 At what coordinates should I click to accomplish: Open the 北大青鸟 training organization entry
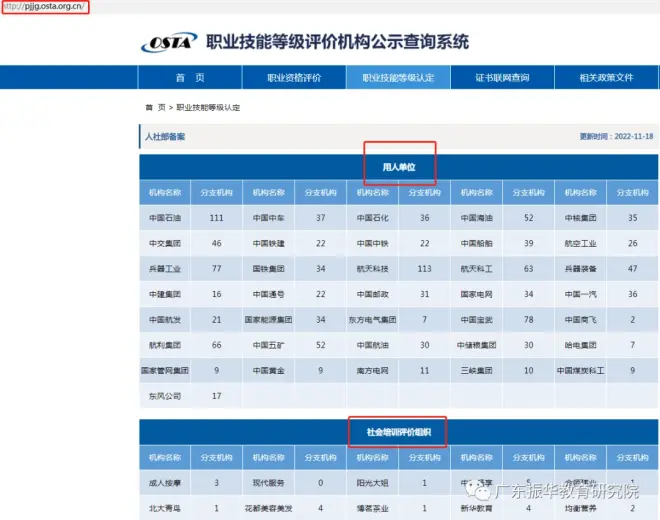pos(165,508)
